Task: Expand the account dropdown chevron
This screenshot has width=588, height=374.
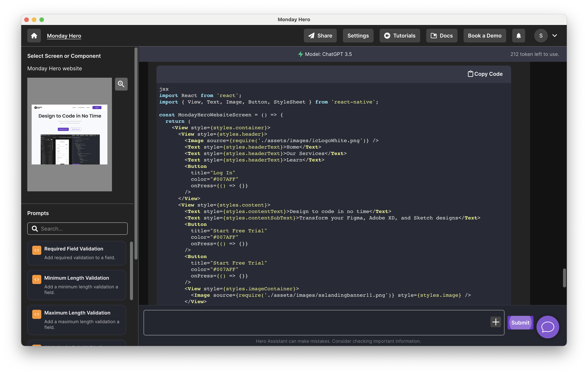Action: [x=554, y=36]
